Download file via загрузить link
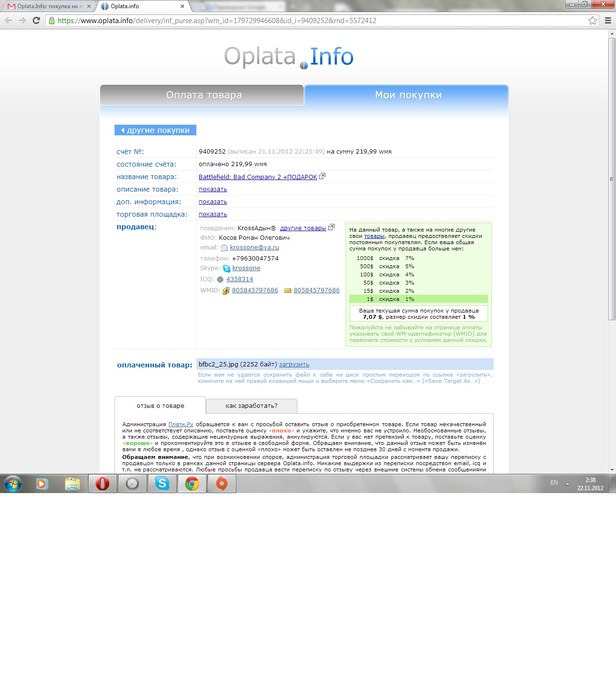Image resolution: width=616 pixels, height=678 pixels. (294, 365)
